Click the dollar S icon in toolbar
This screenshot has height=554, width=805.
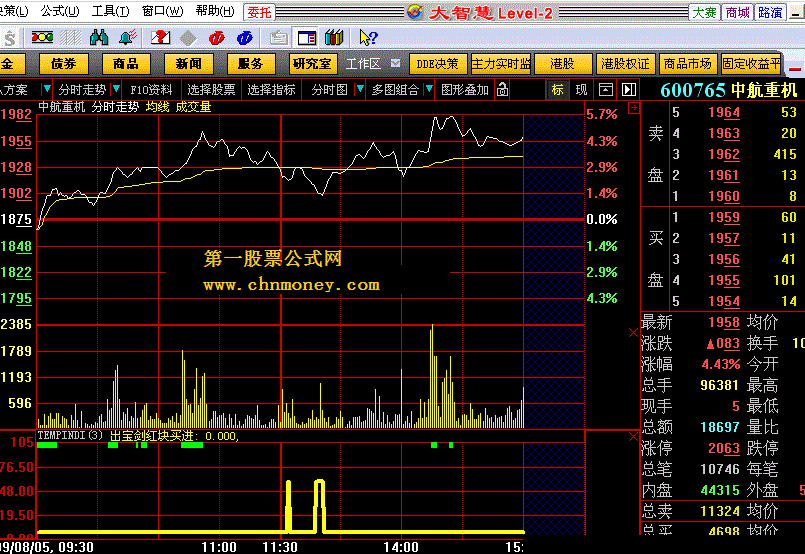click(x=10, y=37)
